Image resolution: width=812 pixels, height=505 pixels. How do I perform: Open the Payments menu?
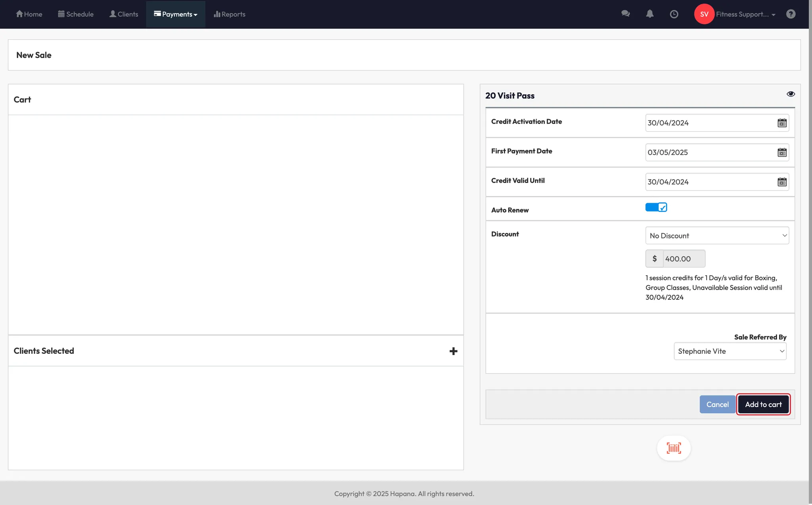tap(176, 14)
